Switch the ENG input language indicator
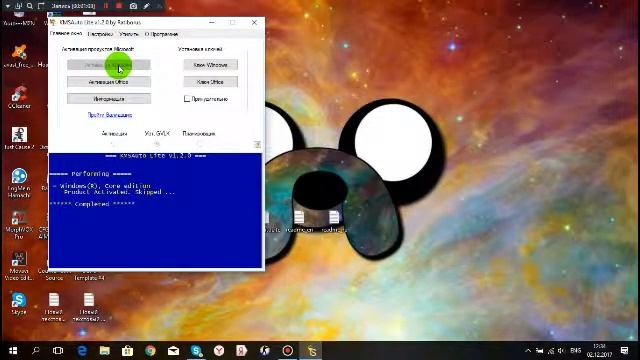This screenshot has height=360, width=640. click(x=576, y=351)
